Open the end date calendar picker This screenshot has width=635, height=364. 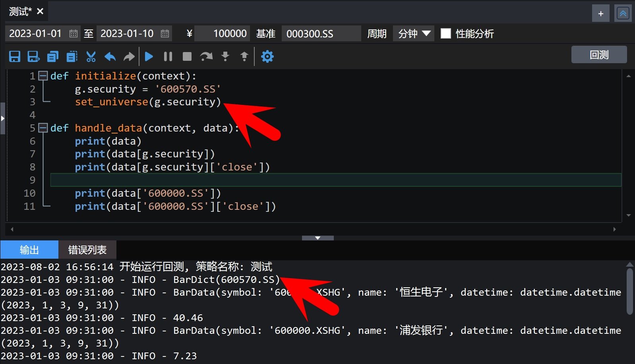tap(165, 34)
